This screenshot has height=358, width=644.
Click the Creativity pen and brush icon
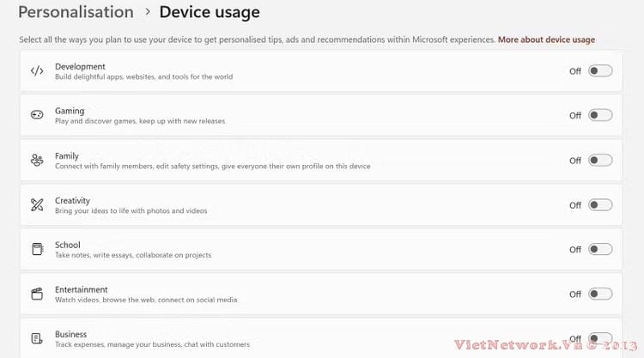tap(37, 205)
